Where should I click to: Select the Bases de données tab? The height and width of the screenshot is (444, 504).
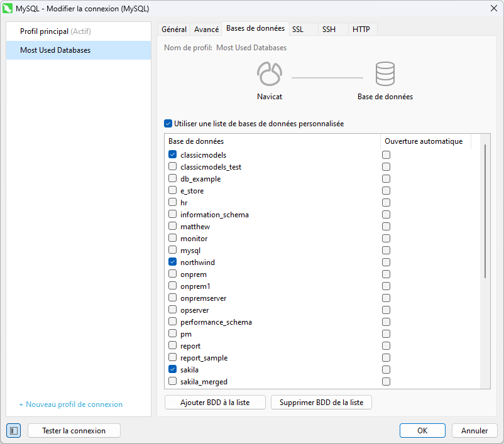(x=255, y=28)
